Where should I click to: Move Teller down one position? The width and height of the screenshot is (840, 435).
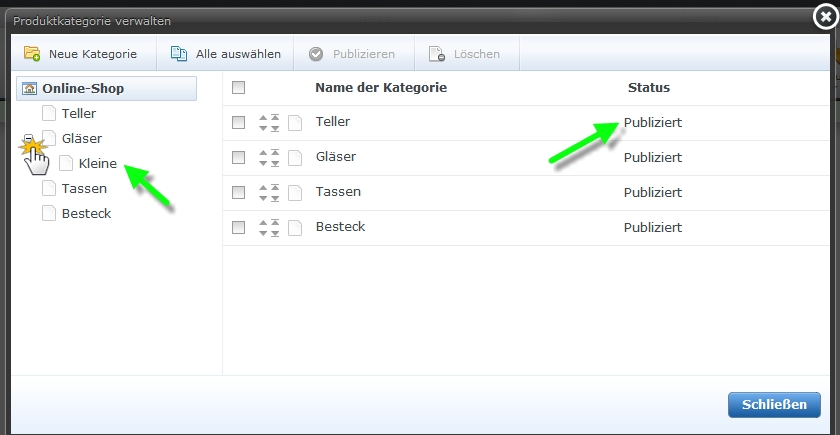[263, 129]
